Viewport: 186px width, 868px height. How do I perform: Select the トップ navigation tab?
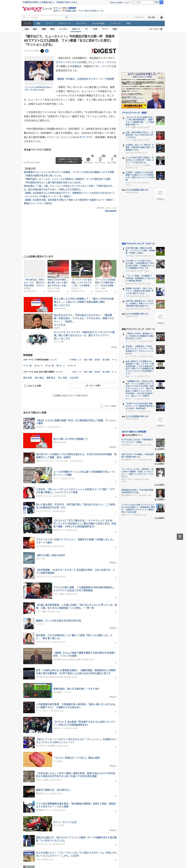click(x=27, y=24)
